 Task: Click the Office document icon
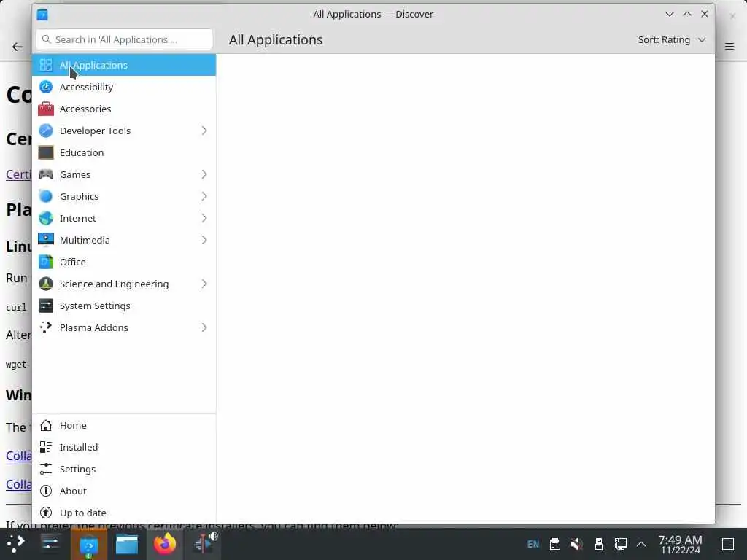[46, 262]
